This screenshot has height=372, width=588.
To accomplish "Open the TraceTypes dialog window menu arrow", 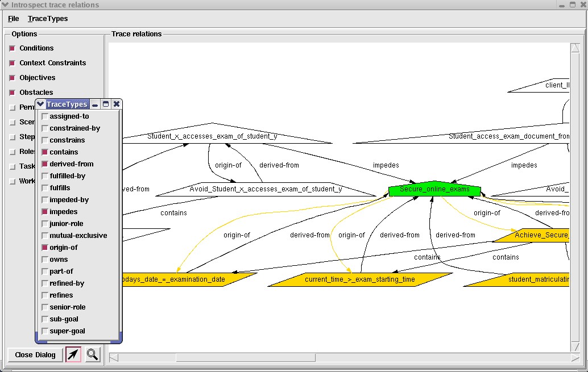I will coord(41,104).
